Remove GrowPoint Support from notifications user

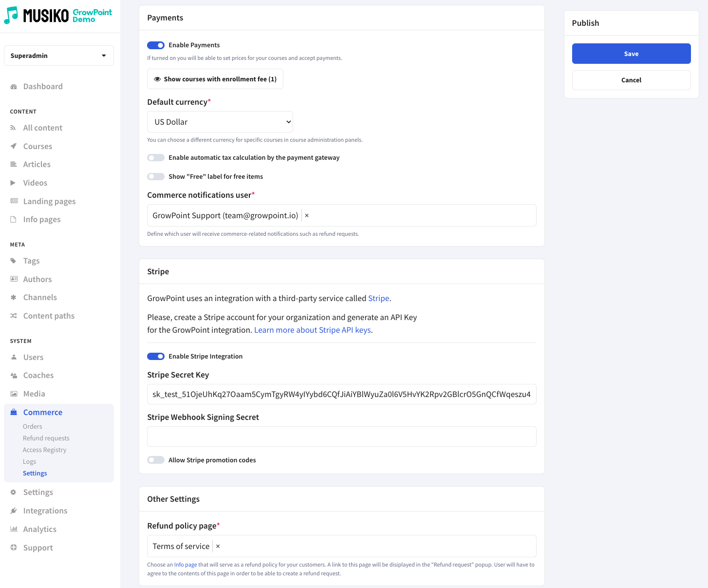(307, 215)
